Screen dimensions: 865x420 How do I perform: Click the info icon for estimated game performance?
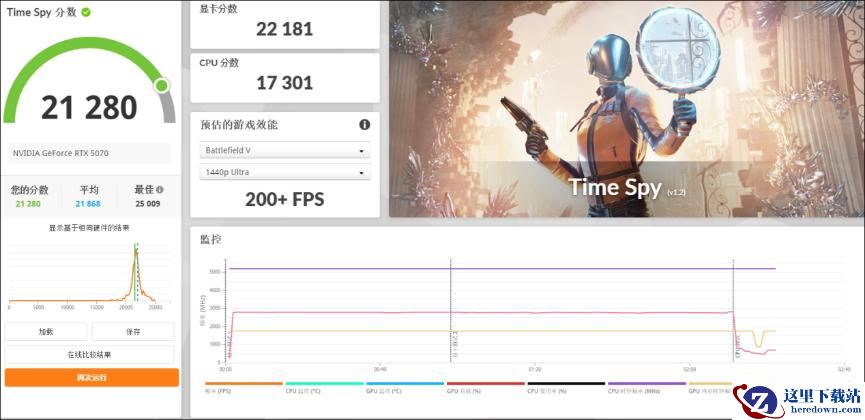[x=364, y=125]
